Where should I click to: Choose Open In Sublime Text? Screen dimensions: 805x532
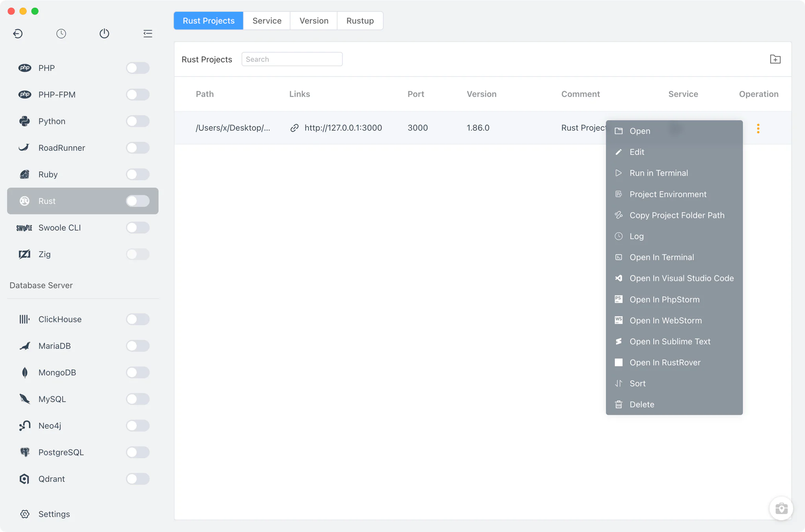click(x=674, y=341)
